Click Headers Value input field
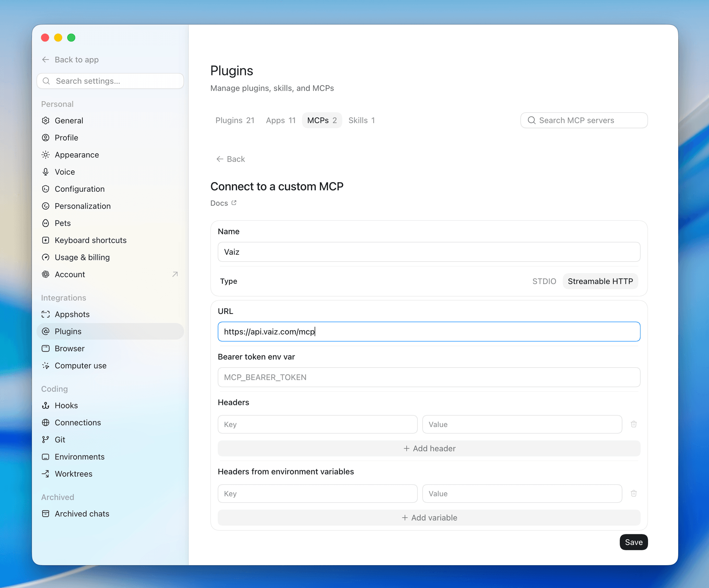The height and width of the screenshot is (588, 709). pyautogui.click(x=522, y=424)
